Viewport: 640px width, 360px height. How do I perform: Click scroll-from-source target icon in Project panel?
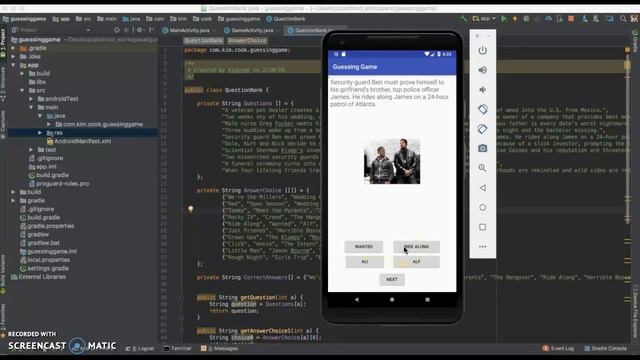117,30
